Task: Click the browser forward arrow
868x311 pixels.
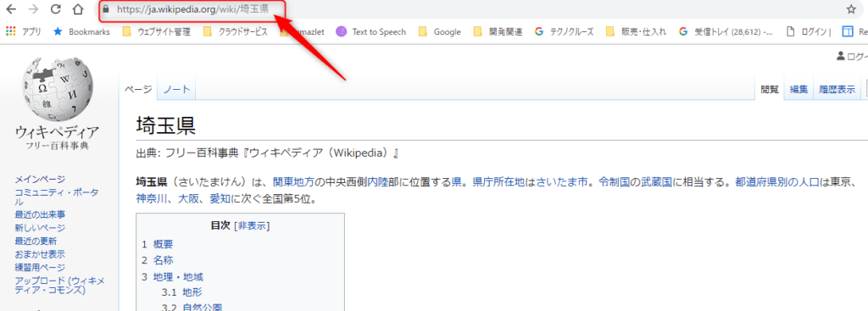Action: (33, 8)
